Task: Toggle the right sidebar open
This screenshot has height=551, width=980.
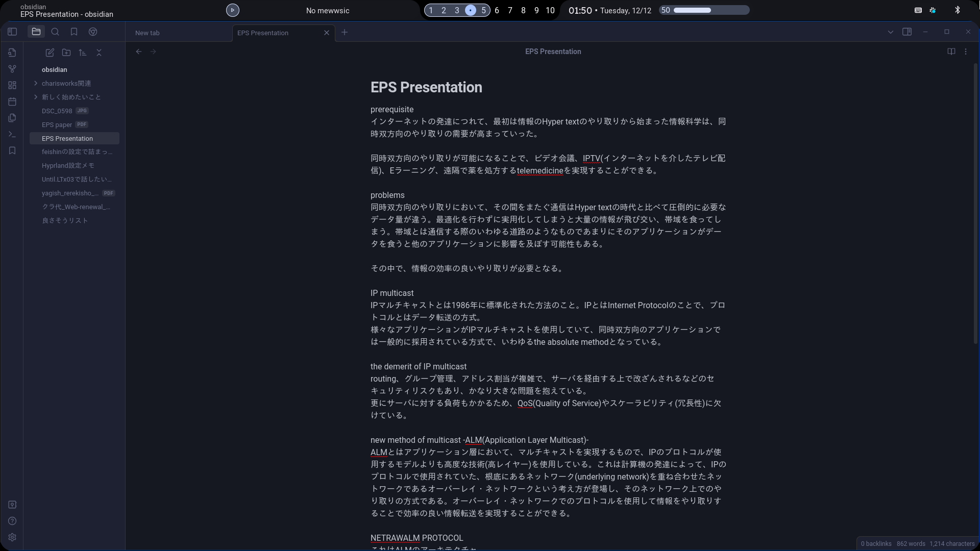Action: point(908,32)
